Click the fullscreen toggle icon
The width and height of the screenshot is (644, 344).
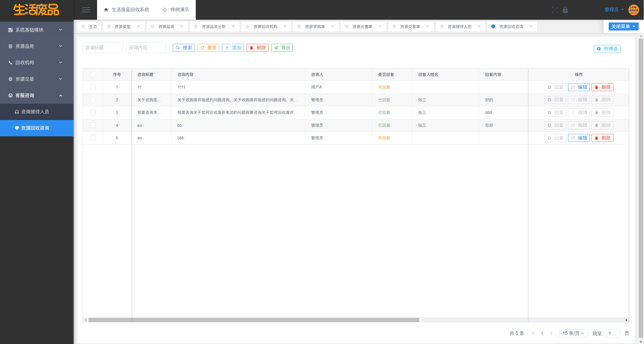click(555, 10)
